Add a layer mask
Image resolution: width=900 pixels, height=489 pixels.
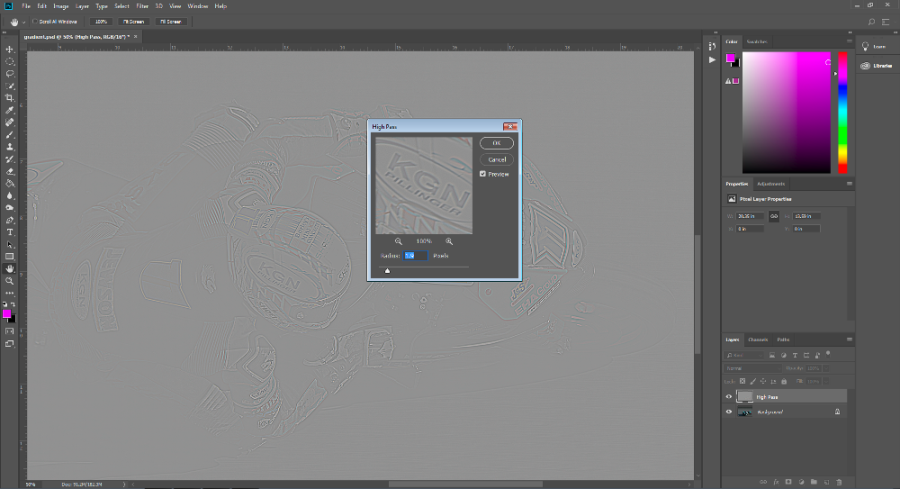click(x=789, y=482)
